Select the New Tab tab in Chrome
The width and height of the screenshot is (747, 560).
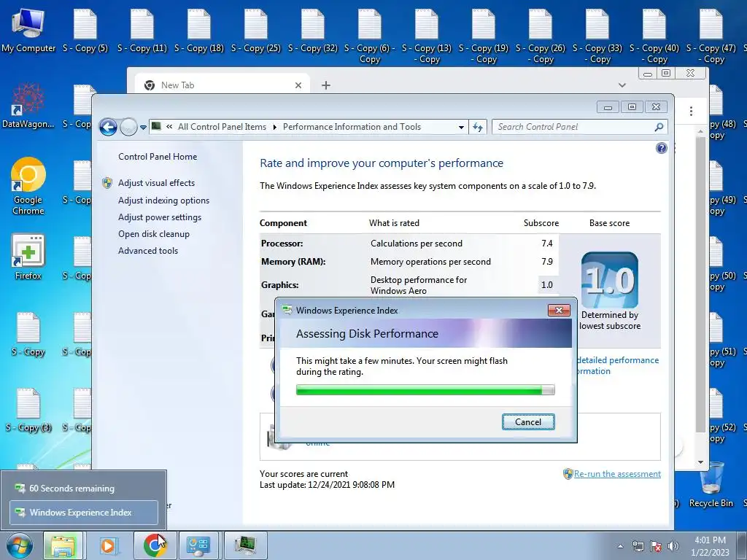[222, 85]
